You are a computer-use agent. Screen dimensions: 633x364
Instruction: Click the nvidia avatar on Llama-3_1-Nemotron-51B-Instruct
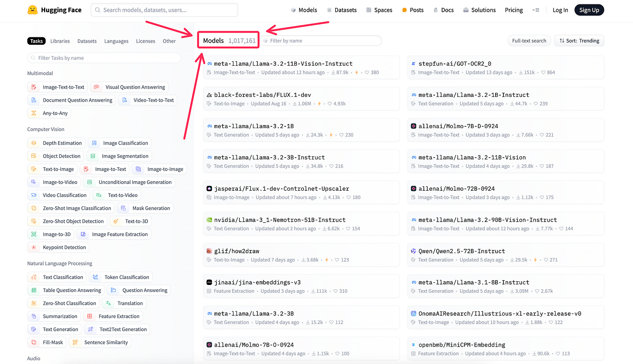[x=210, y=220]
